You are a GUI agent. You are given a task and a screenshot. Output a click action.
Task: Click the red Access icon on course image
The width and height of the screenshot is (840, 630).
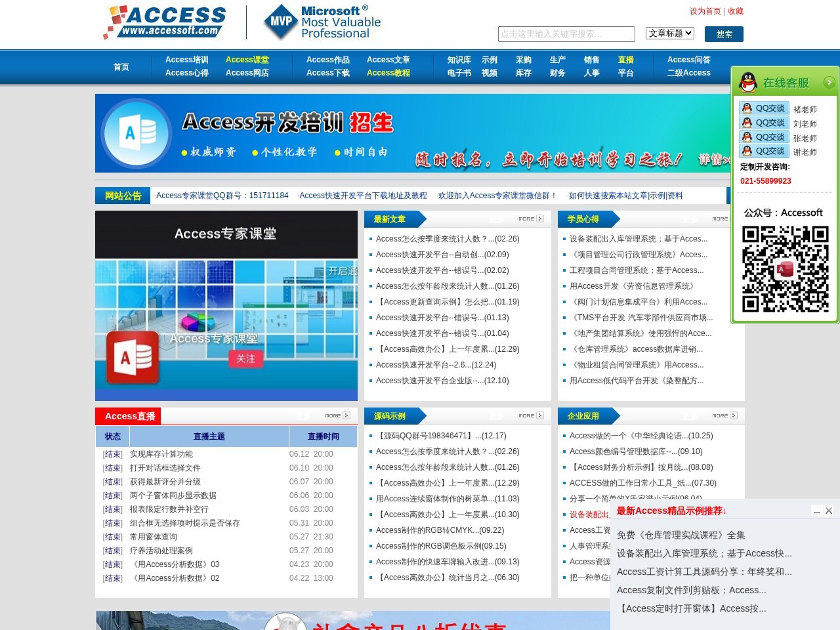pos(133,357)
